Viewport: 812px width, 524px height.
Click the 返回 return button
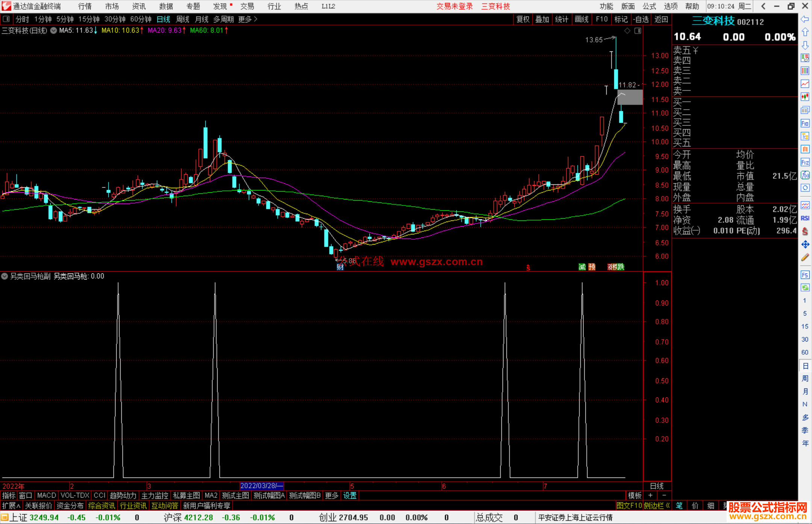(661, 19)
